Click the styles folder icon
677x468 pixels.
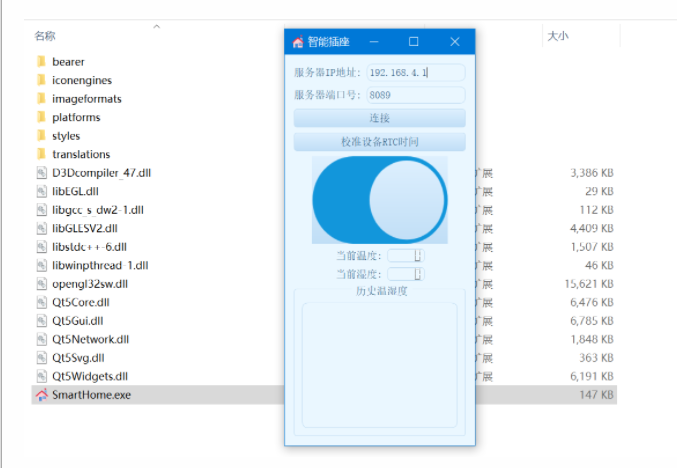click(x=41, y=136)
